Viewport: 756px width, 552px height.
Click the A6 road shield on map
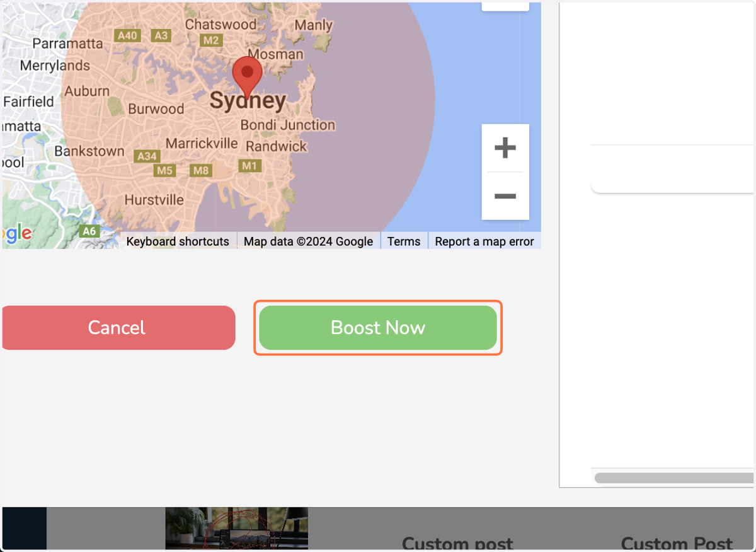(x=89, y=231)
